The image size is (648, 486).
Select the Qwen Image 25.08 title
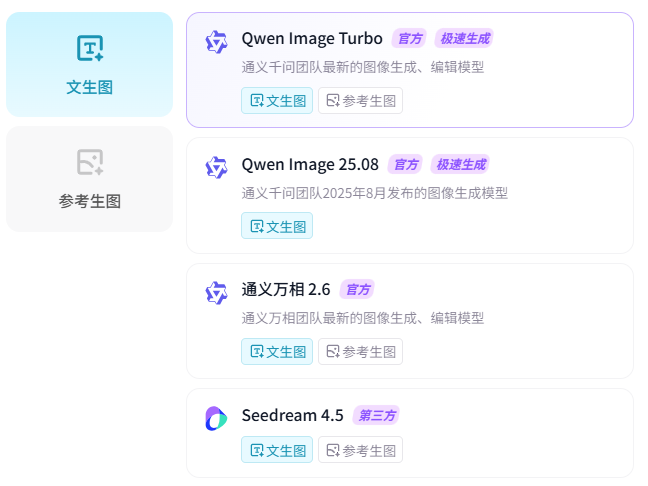point(310,164)
